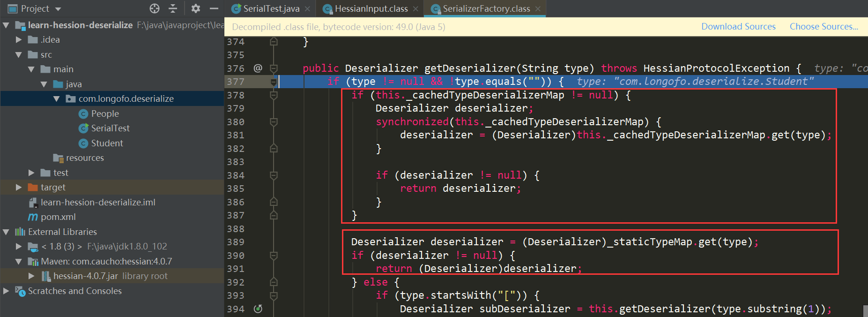Toggle code fold marker on line 380
This screenshot has height=317, width=868.
pyautogui.click(x=274, y=122)
